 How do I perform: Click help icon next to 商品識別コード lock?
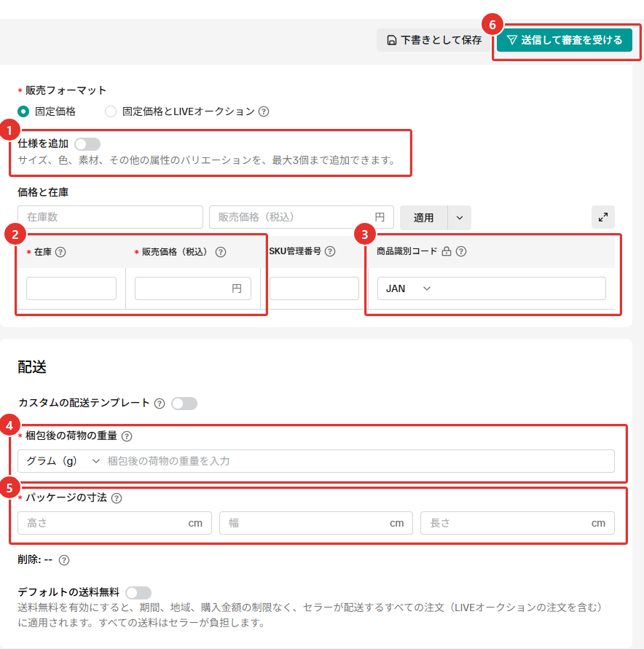[x=461, y=251]
